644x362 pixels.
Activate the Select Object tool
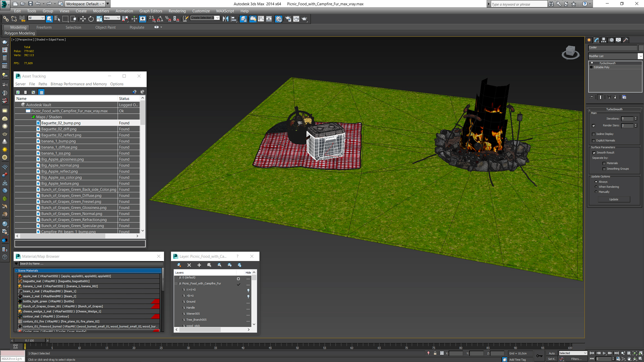pyautogui.click(x=49, y=19)
